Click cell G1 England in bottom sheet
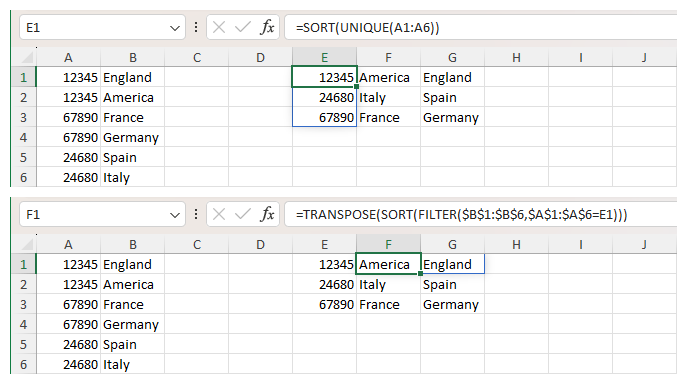Image resolution: width=687 pixels, height=384 pixels. click(453, 264)
